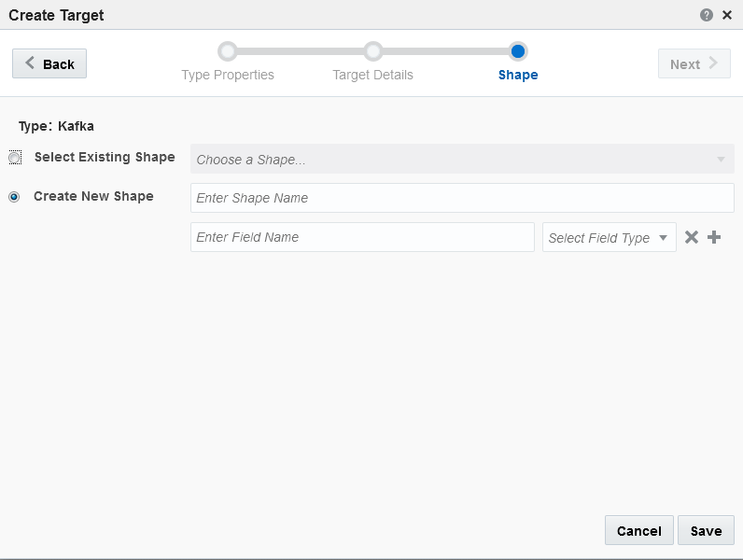Open the Choose a Shape dropdown

tap(462, 159)
